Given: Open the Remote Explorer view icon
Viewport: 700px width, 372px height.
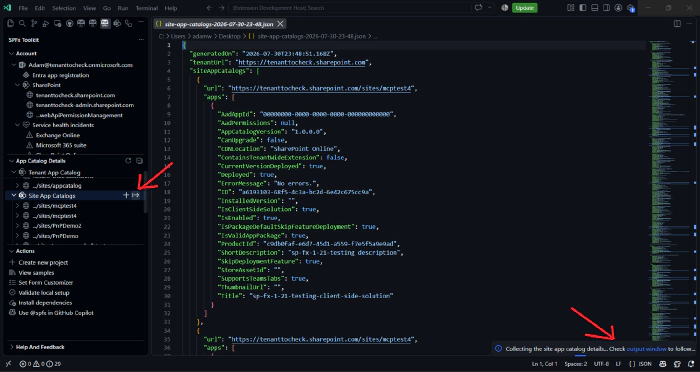Looking at the screenshot, I should (58, 24).
